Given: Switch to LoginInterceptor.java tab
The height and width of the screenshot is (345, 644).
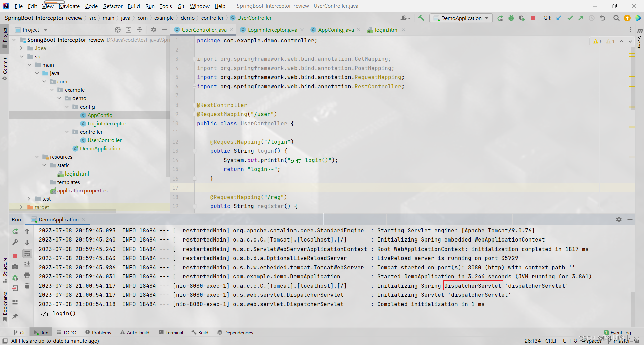Looking at the screenshot, I should point(272,30).
